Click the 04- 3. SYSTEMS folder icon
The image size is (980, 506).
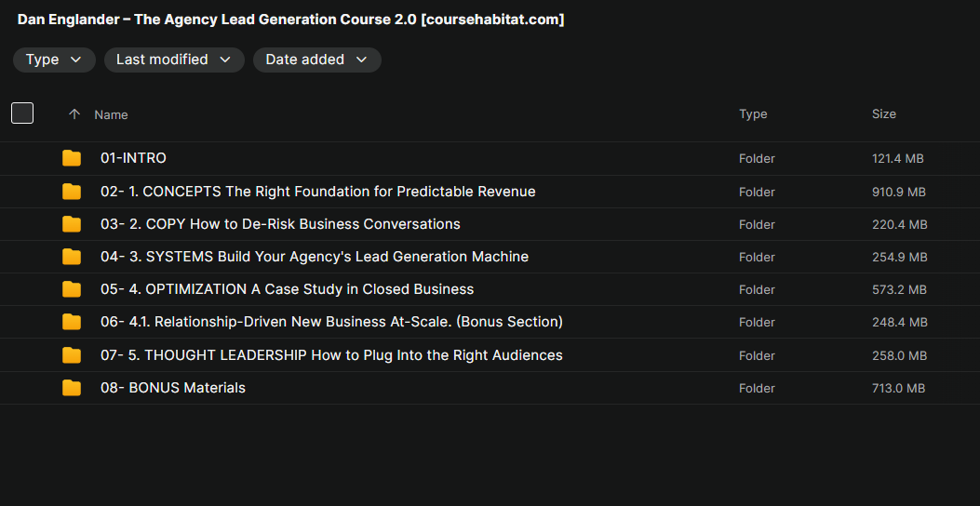pos(72,257)
